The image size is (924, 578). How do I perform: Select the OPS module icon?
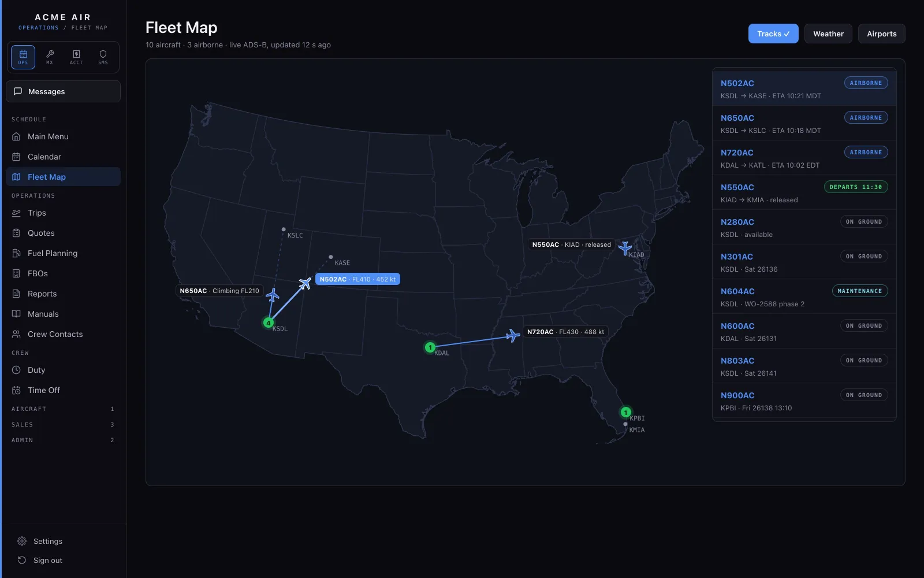23,57
